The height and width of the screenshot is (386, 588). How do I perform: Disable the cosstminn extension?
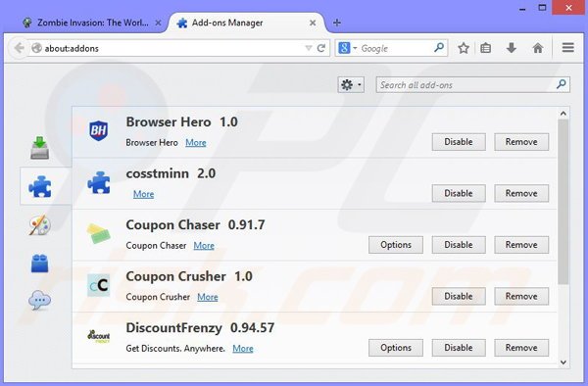(459, 193)
